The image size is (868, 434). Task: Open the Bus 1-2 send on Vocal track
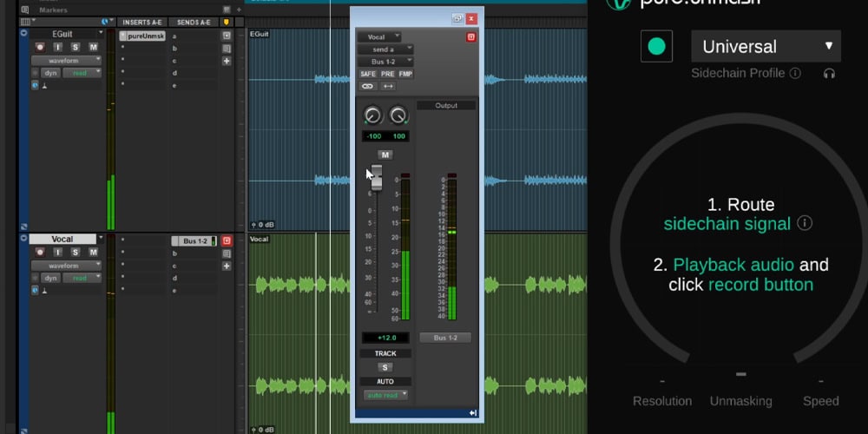(194, 240)
